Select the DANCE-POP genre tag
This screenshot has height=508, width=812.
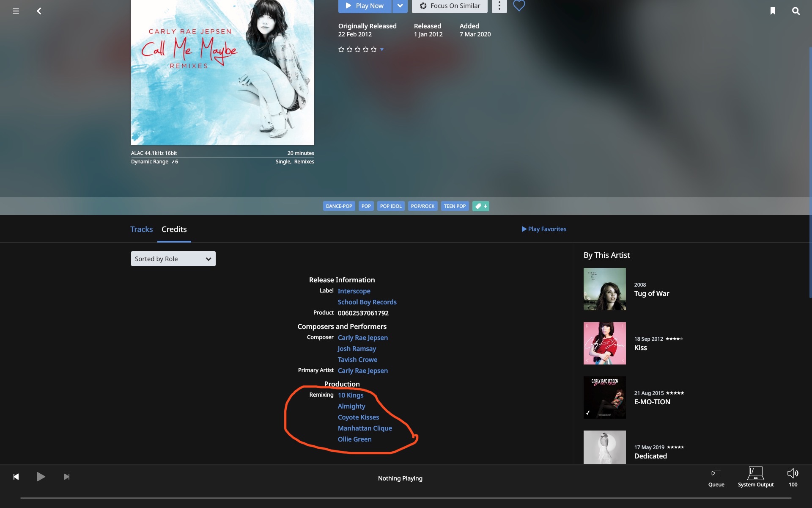point(339,206)
